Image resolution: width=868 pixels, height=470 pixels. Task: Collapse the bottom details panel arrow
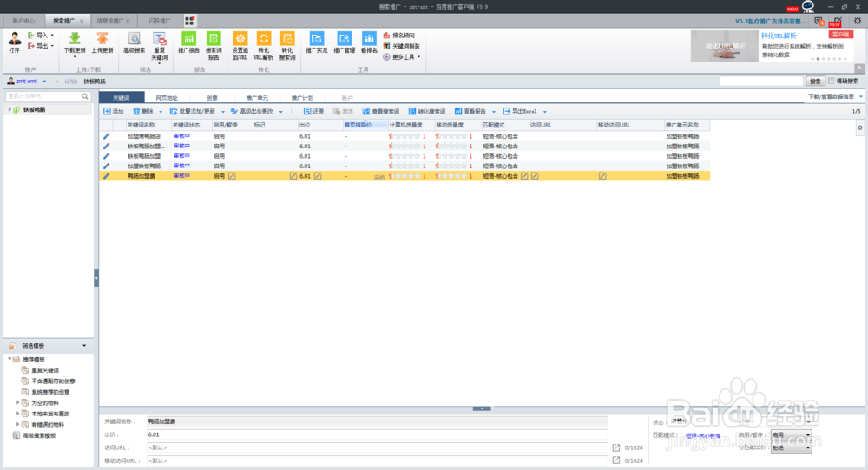[x=482, y=408]
